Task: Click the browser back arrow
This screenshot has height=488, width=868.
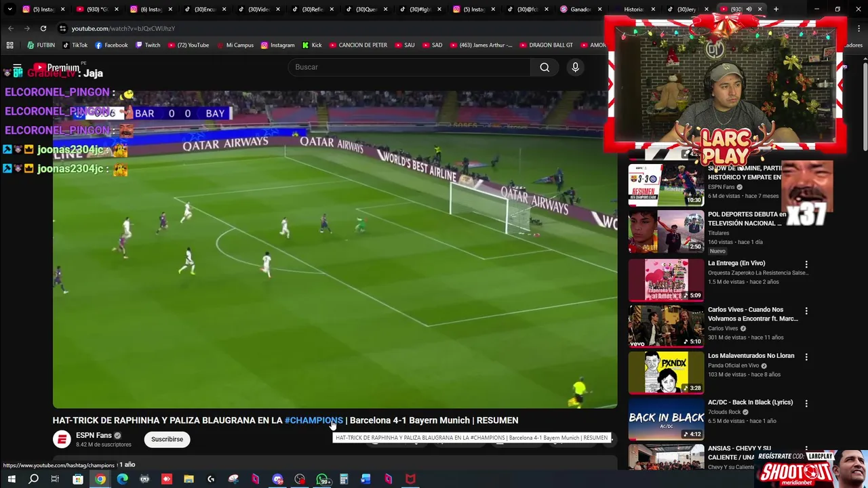Action: pyautogui.click(x=11, y=28)
